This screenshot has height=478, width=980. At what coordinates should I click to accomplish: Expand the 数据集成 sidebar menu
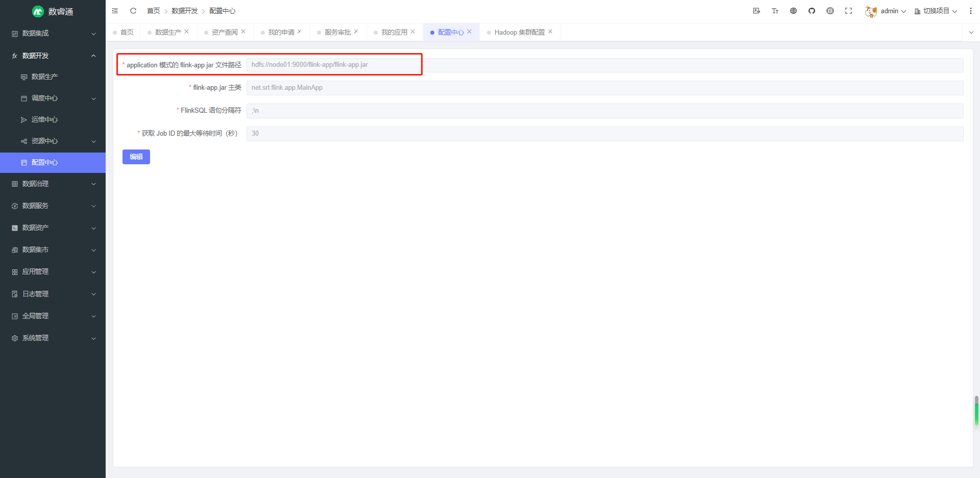pyautogui.click(x=53, y=34)
